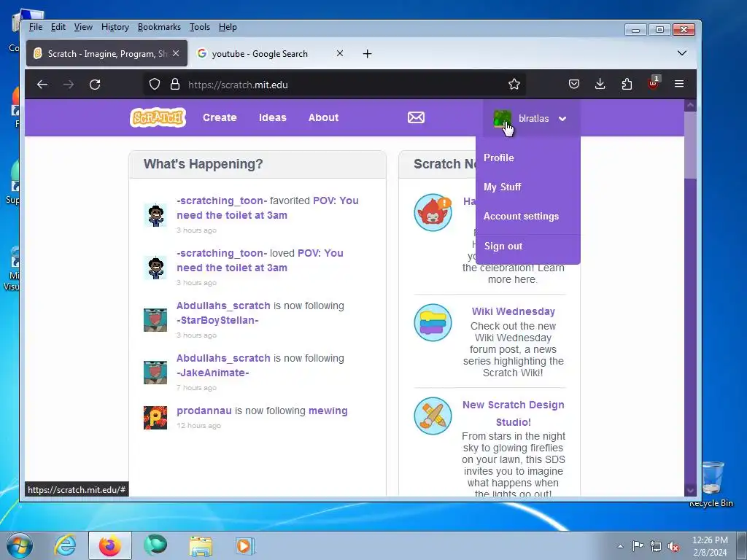The image size is (747, 560).
Task: Click Abdullahs_scratch avatar beside -JakeAnimate- entry
Action: [x=155, y=373]
